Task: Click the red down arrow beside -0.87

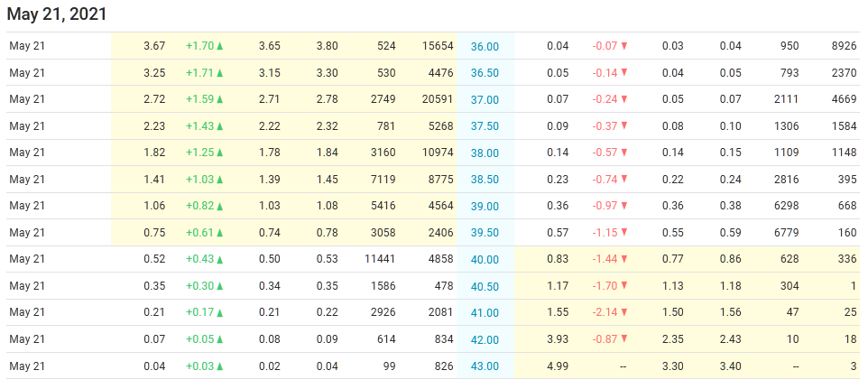Action: [x=624, y=339]
